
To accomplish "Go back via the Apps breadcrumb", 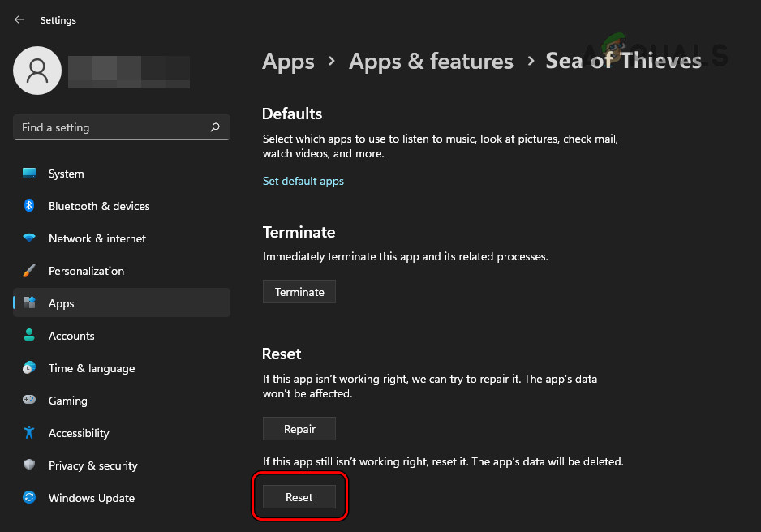I will pos(288,61).
